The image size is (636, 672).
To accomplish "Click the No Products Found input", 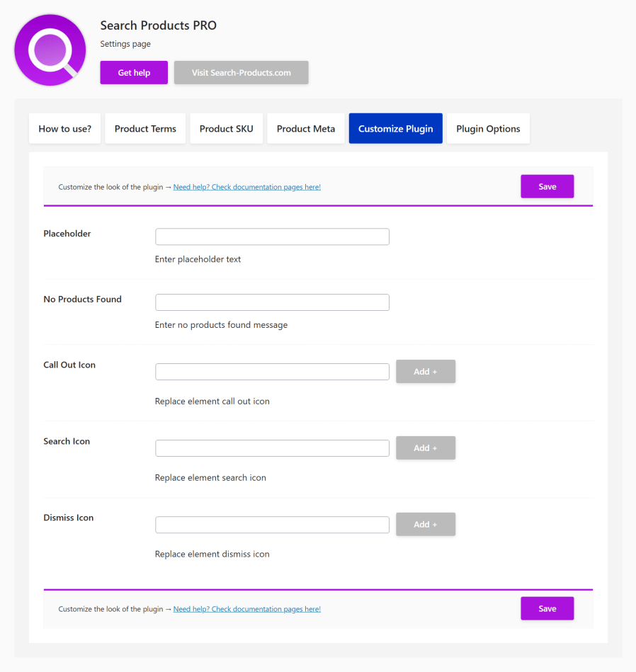I will click(x=272, y=302).
